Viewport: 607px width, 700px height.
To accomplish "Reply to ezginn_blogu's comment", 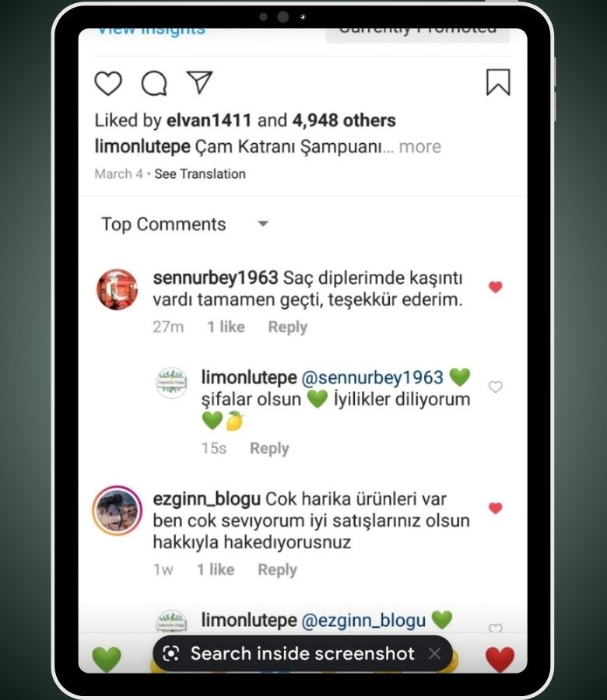I will tap(277, 569).
